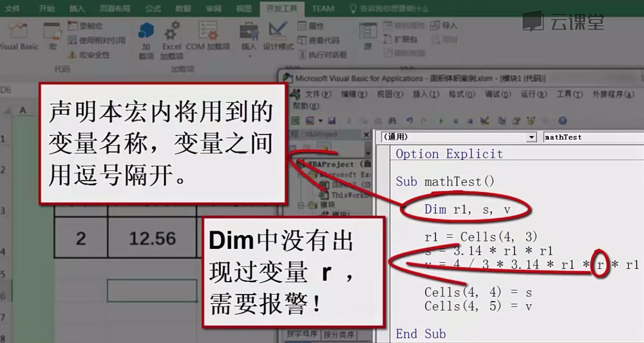Open 调试(D) menu in VBA editor
The height and width of the screenshot is (343, 644).
point(498,95)
